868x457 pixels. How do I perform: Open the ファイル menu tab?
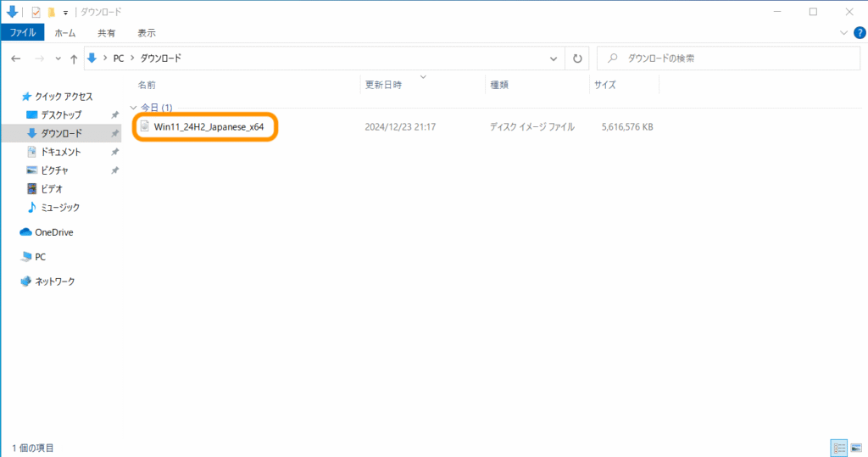(23, 33)
